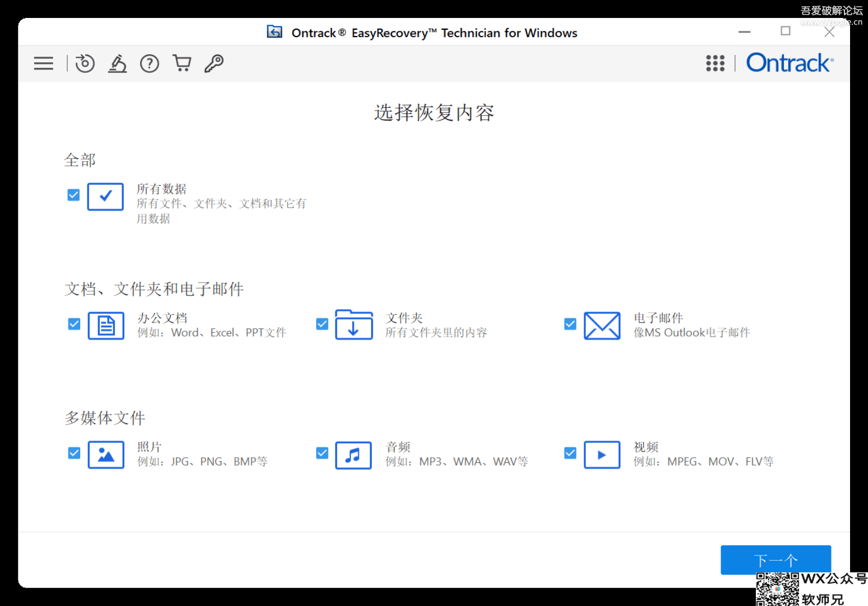Click the 电子邮件 envelope icon
This screenshot has width=868, height=606.
click(x=602, y=325)
